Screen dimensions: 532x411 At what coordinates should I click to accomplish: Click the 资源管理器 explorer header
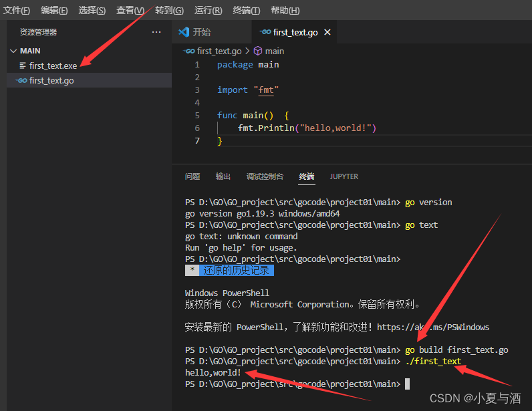(x=38, y=32)
